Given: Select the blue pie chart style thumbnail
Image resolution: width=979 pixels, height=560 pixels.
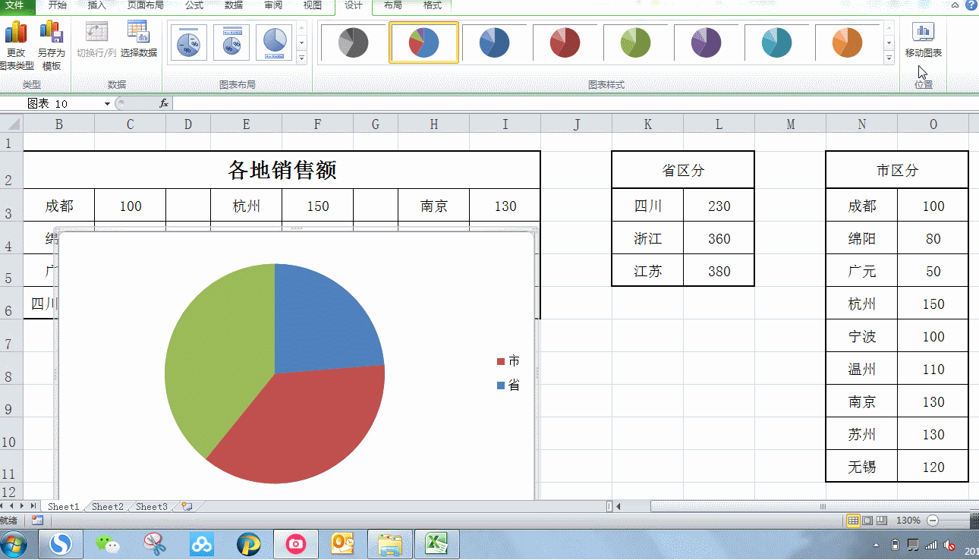Looking at the screenshot, I should click(x=494, y=42).
